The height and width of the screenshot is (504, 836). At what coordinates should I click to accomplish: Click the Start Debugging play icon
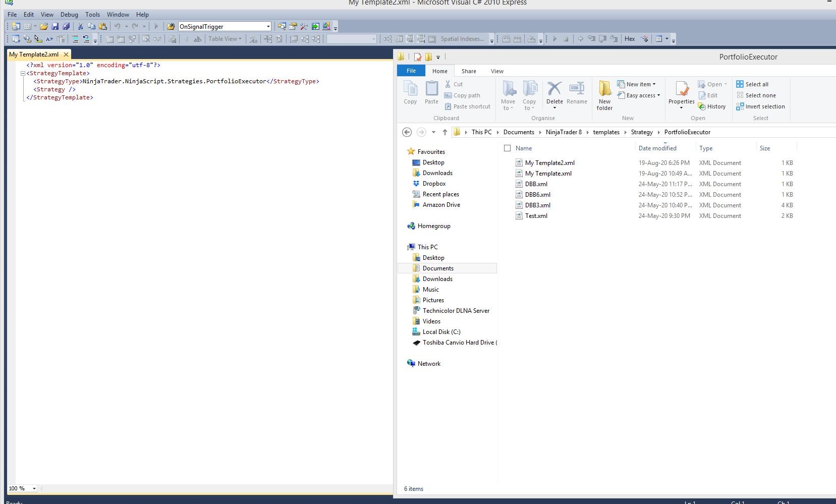click(156, 26)
